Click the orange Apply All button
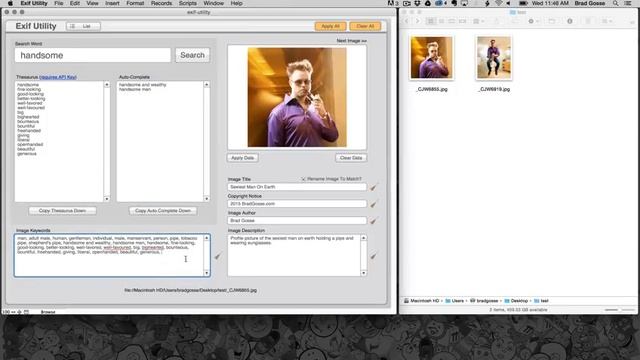Viewport: 640px width, 360px height. coord(330,26)
